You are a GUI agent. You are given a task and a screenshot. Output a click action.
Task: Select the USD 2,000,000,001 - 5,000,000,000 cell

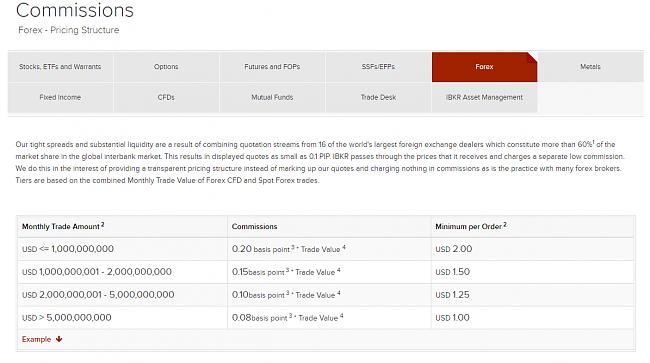pyautogui.click(x=122, y=295)
